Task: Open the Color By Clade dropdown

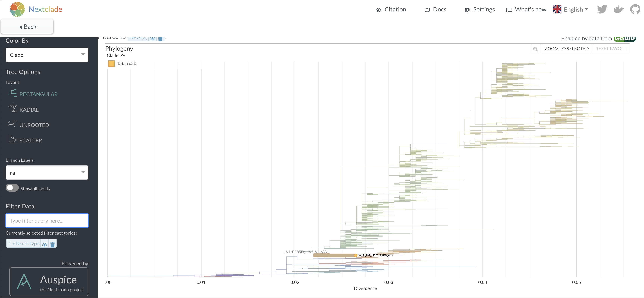Action: (x=47, y=55)
